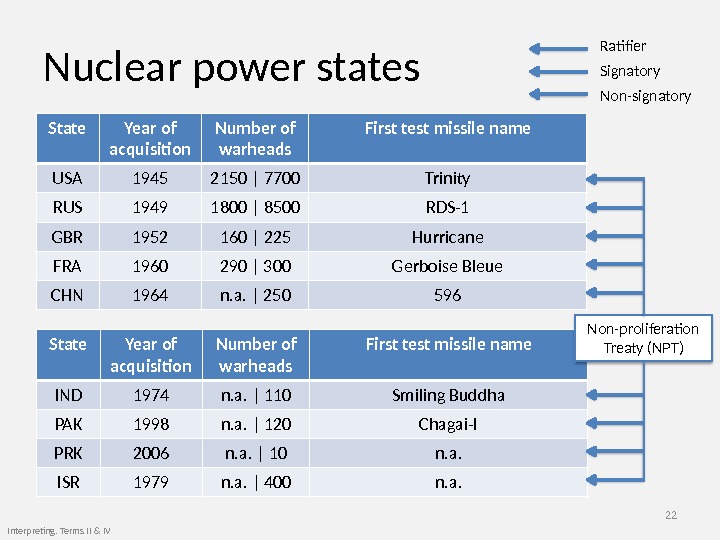Select the top table's 'Year of acquisition' header
720x540 pixels.
(150, 138)
